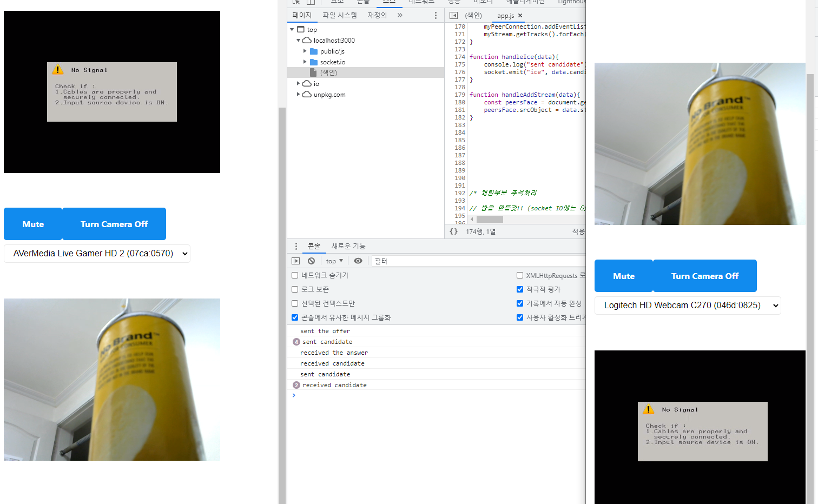Toggle the 선택된 컨텍스트만 checkbox
This screenshot has height=504, width=818.
click(x=295, y=303)
